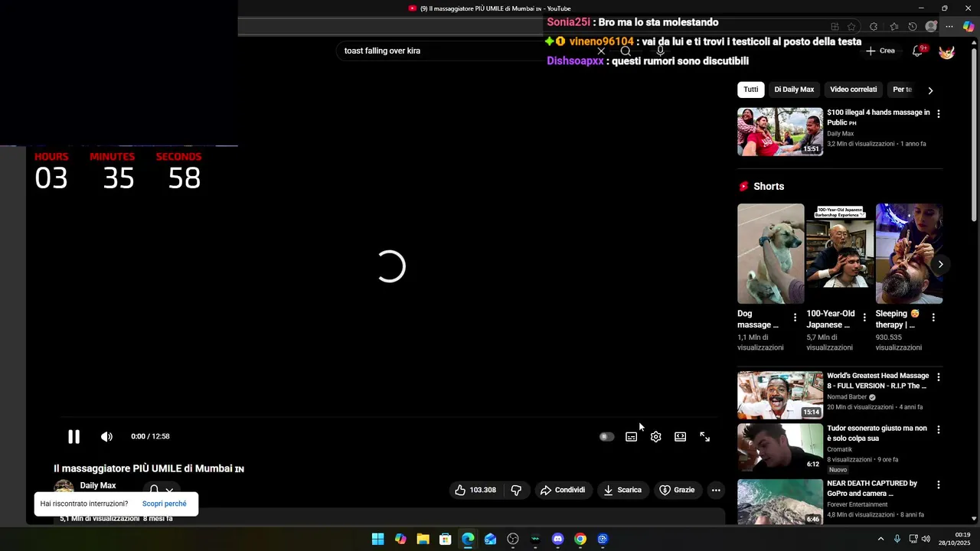Open the Edge split screen icon in the address bar
The width and height of the screenshot is (980, 551).
pos(835,27)
